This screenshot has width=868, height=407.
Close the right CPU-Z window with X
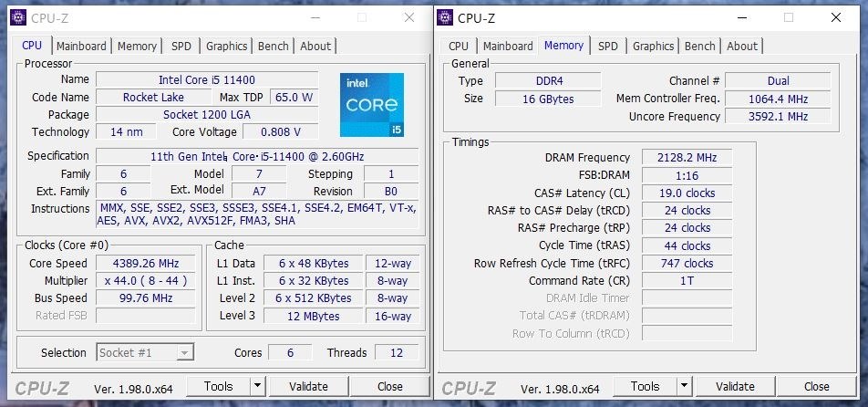[x=836, y=17]
